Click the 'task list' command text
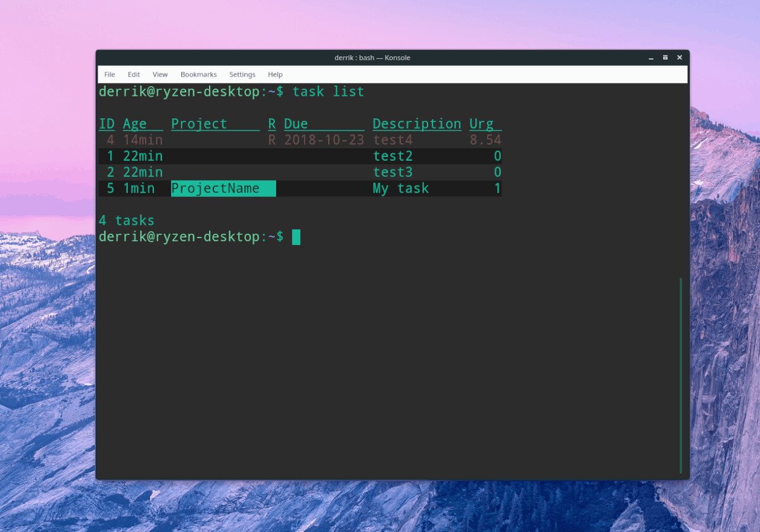The width and height of the screenshot is (760, 532). point(328,92)
